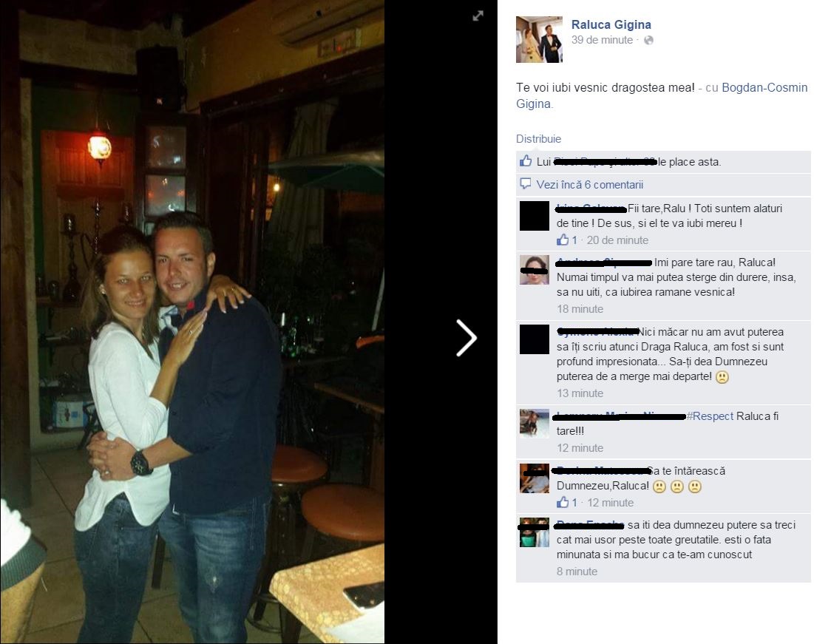814x644 pixels.
Task: Click the #Respect hashtag link
Action: 710,416
